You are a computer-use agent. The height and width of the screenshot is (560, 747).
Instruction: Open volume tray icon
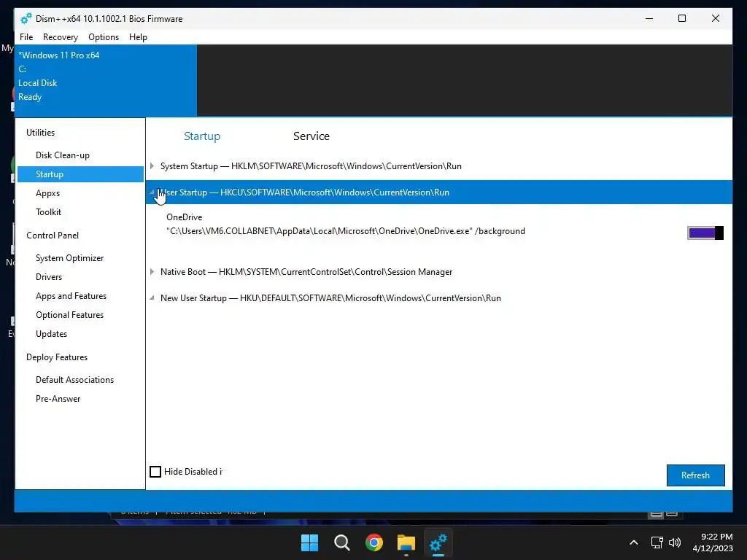pos(675,542)
